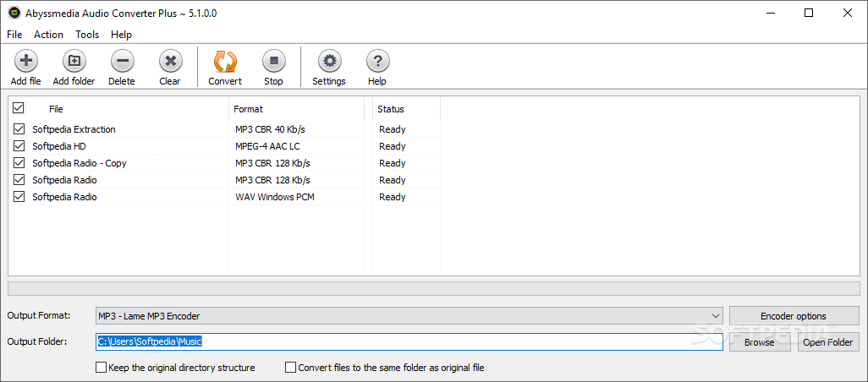Open Settings via the gear icon
The height and width of the screenshot is (382, 868).
point(329,62)
